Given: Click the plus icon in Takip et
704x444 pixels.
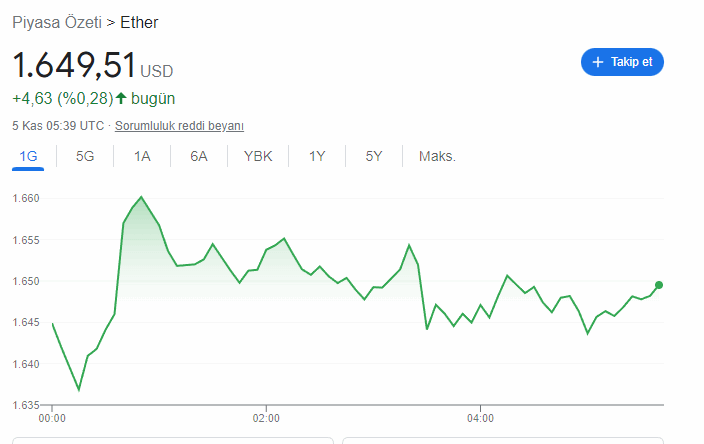Looking at the screenshot, I should click(x=598, y=62).
